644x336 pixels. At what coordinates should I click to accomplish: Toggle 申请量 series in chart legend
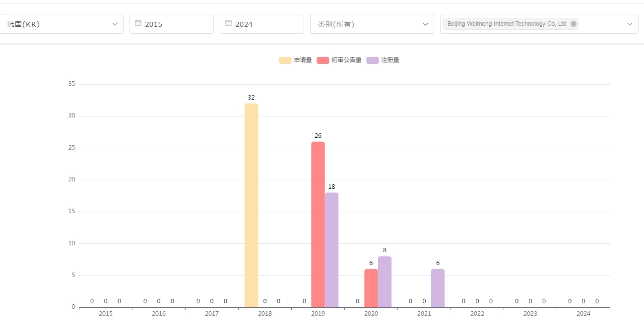[x=303, y=60]
